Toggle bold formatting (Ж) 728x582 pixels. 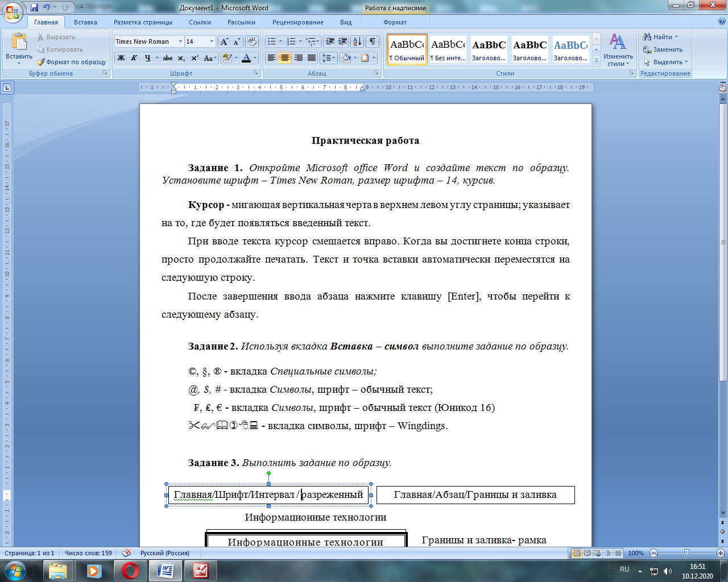pos(121,58)
